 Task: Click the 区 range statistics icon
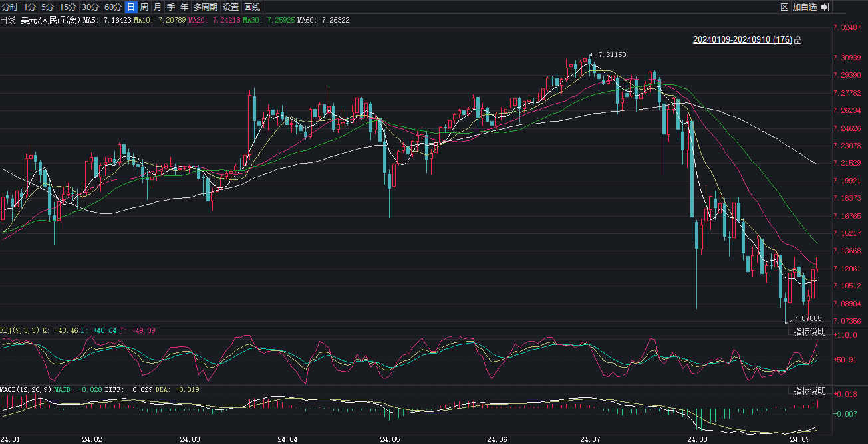pyautogui.click(x=784, y=7)
